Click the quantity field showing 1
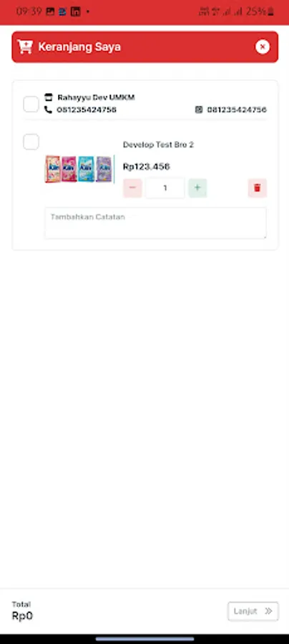The height and width of the screenshot is (644, 289). [165, 188]
